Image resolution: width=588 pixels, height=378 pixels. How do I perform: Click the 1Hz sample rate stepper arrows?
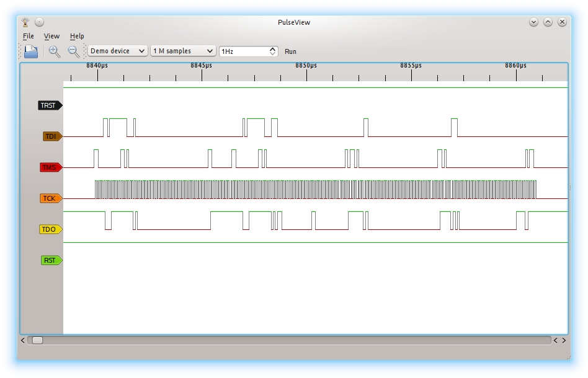click(272, 51)
